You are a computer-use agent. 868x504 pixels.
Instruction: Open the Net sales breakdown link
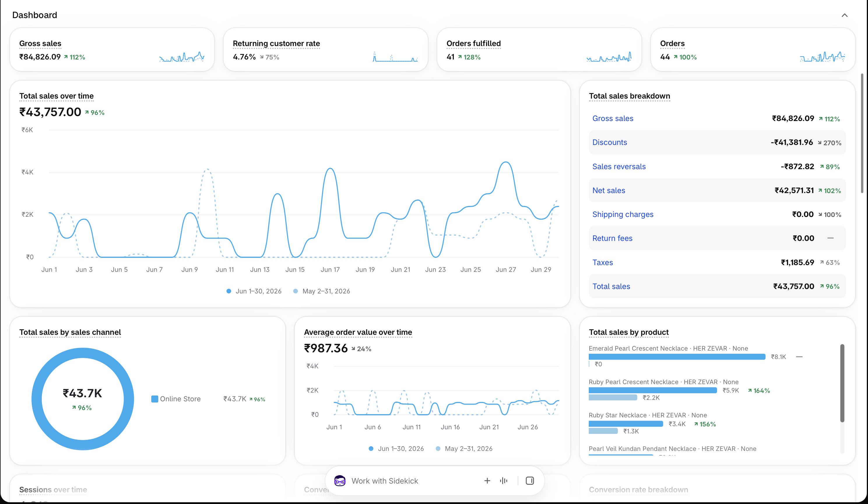[609, 190]
